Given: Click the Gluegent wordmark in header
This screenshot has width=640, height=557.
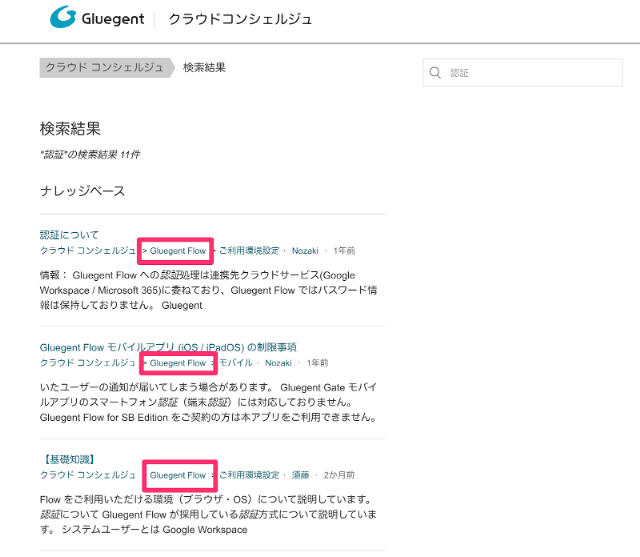Looking at the screenshot, I should pyautogui.click(x=113, y=19).
